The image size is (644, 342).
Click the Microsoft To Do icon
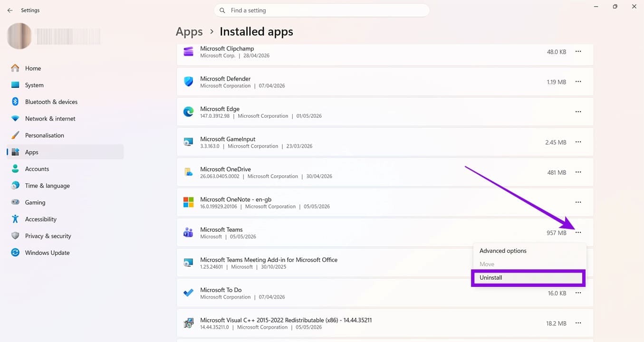click(x=189, y=293)
